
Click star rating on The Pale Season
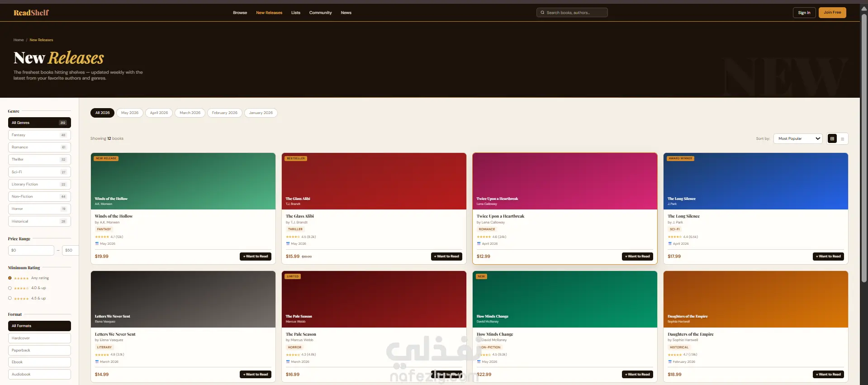[293, 355]
